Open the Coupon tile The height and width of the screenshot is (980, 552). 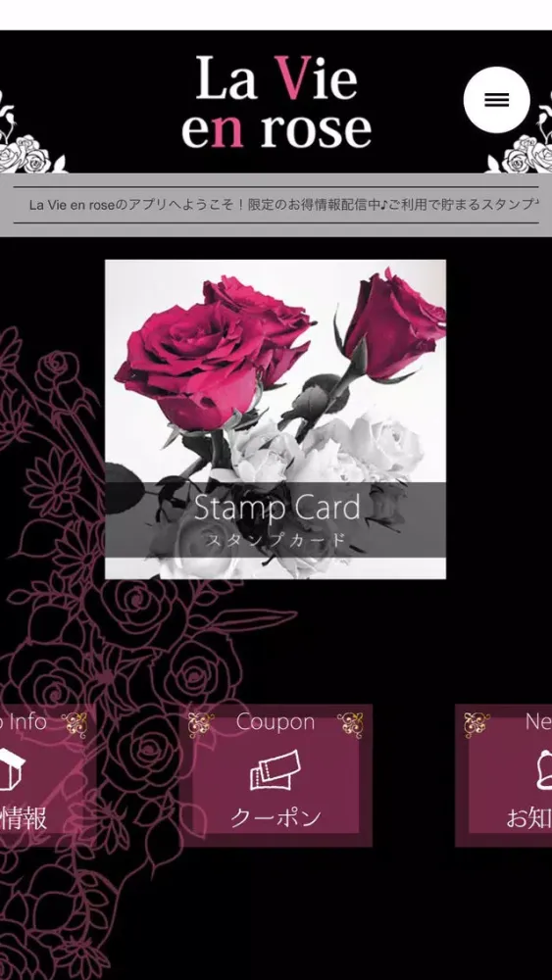[x=276, y=775]
